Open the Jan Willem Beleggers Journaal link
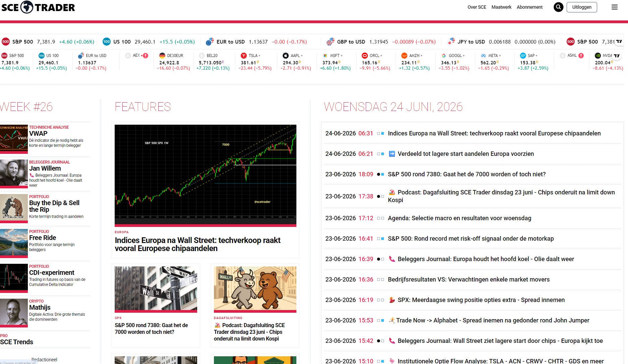628x364 pixels. 45,168
